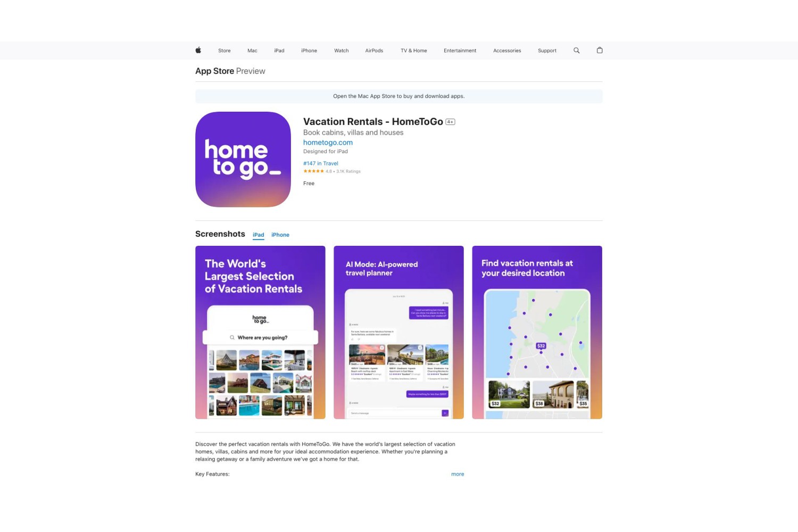798x532 pixels.
Task: Click the App Store link in header
Action: pyautogui.click(x=214, y=71)
